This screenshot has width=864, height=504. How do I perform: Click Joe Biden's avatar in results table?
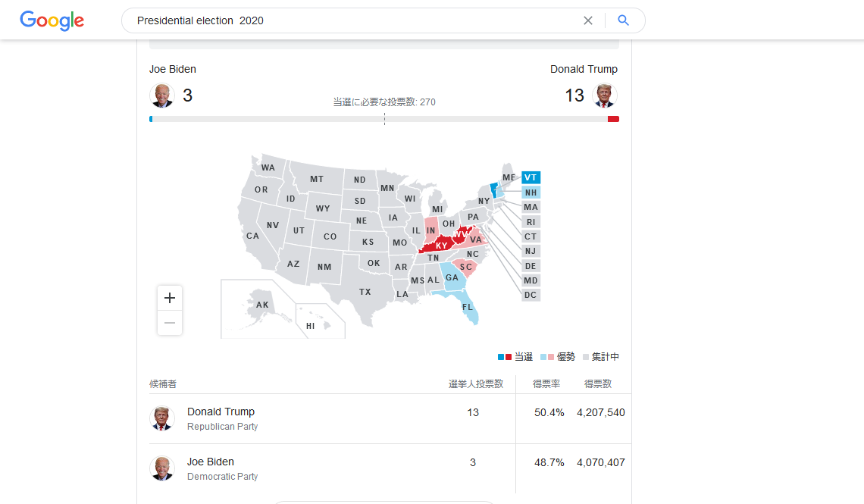[162, 468]
